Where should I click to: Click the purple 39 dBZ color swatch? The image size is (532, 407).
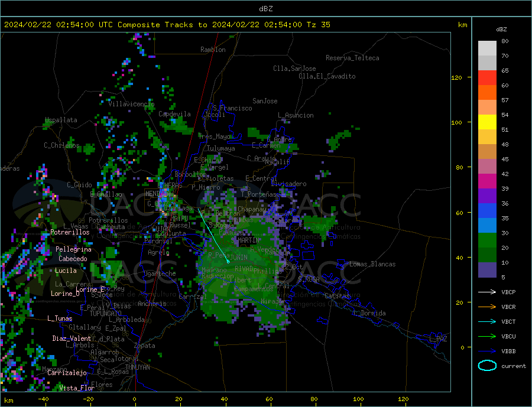click(x=487, y=196)
